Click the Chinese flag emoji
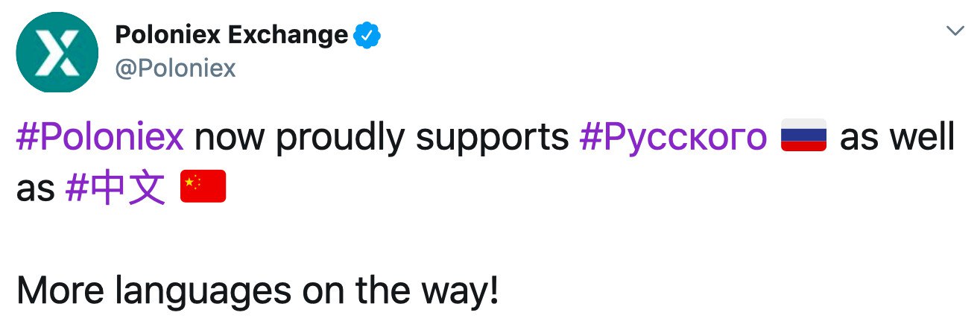The image size is (980, 327). pos(203,188)
